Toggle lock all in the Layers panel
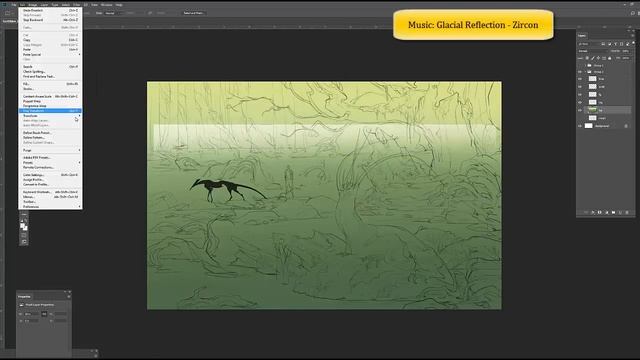Screen dimensions: 640x360 (x=609, y=58)
